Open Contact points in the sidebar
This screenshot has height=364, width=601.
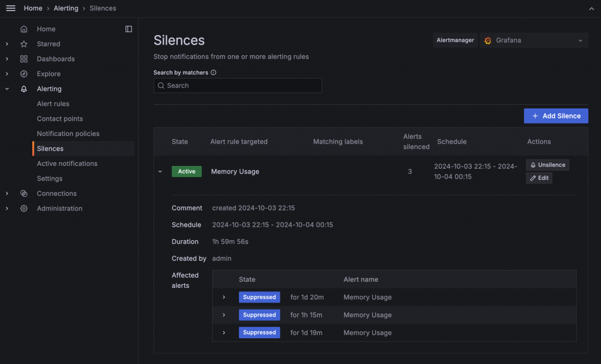click(60, 119)
